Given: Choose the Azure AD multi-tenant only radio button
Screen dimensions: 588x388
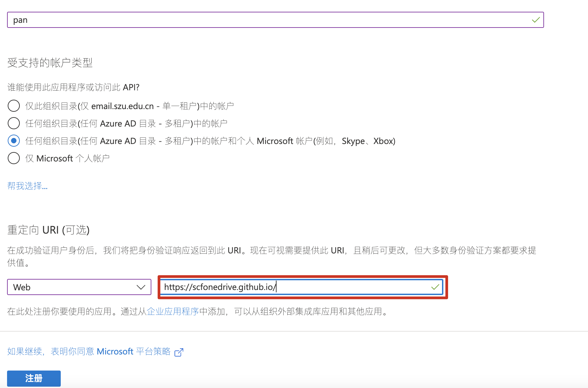Looking at the screenshot, I should click(14, 123).
